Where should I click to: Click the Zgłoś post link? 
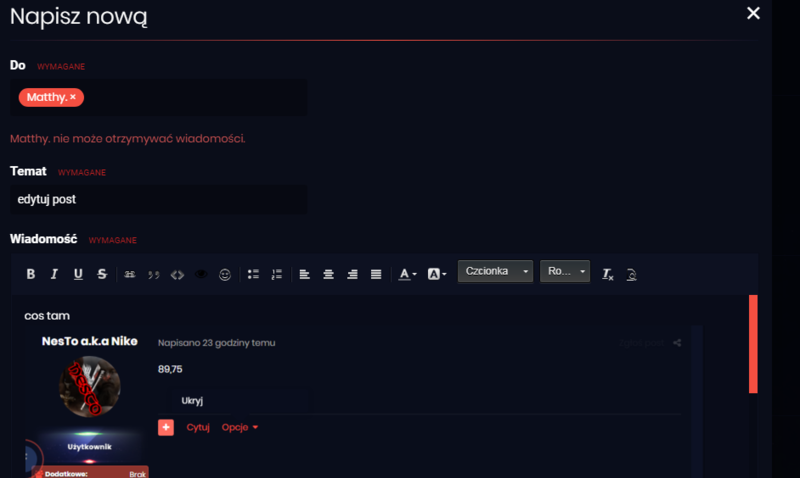point(641,343)
